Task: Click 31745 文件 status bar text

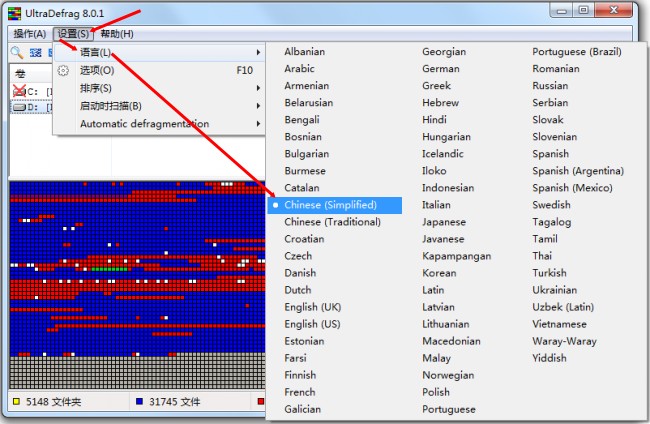Action: point(175,402)
